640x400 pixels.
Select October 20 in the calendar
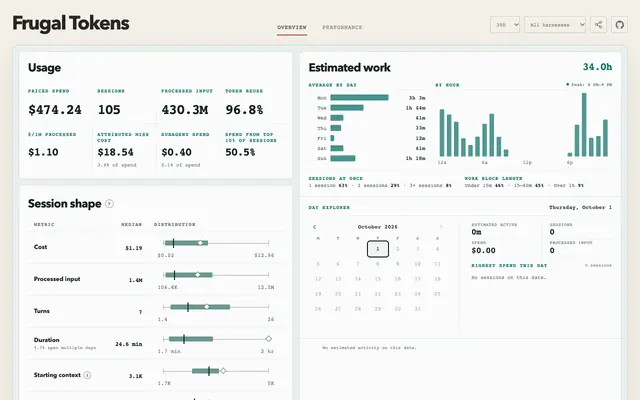338,294
